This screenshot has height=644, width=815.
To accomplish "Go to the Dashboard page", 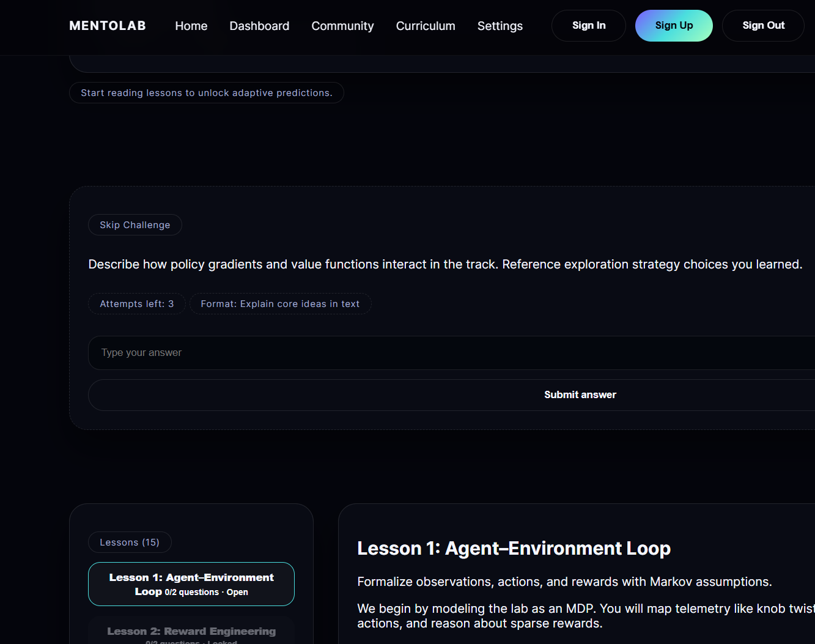I will 259,26.
